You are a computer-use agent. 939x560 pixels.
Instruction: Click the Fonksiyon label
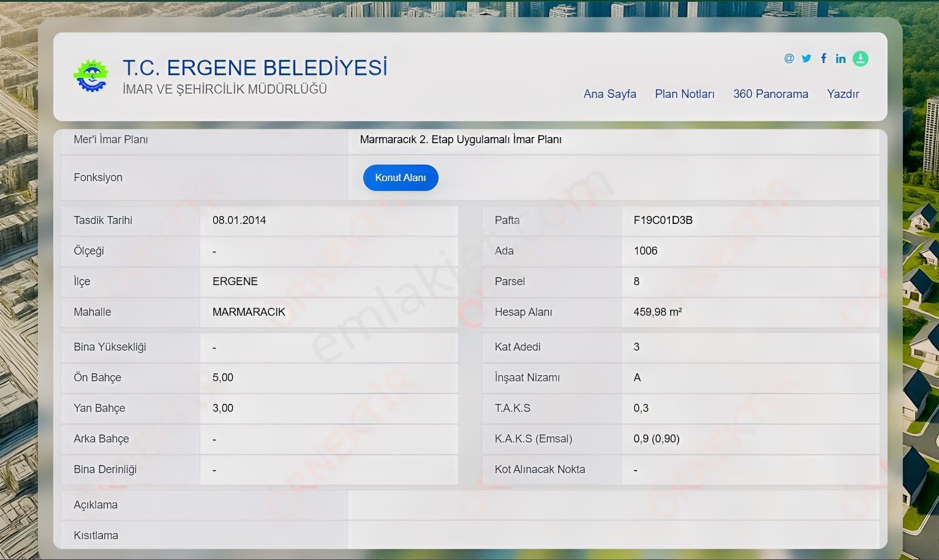pyautogui.click(x=98, y=177)
